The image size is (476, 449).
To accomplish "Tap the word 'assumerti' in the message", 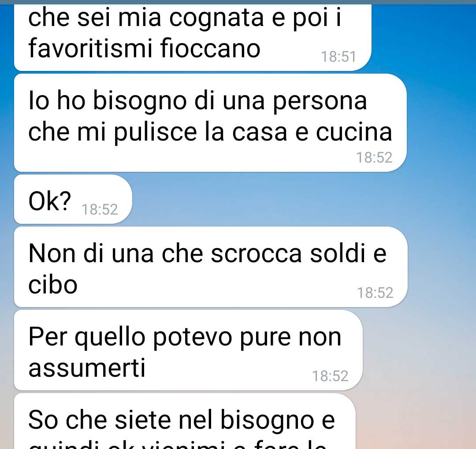I will click(x=87, y=368).
